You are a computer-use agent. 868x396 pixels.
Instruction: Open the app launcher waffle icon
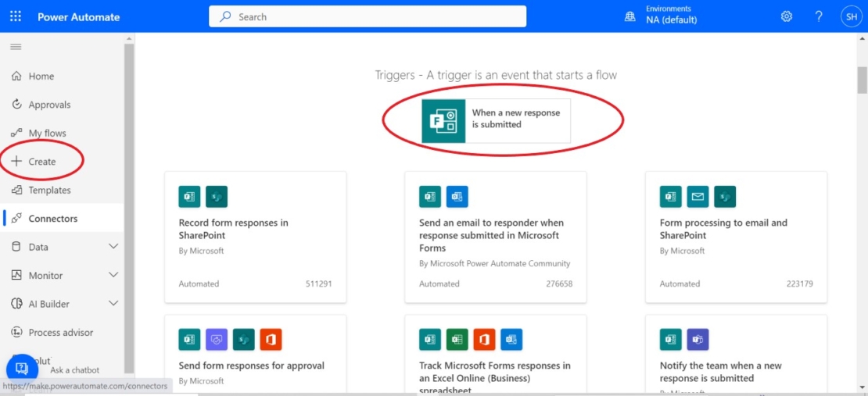click(x=16, y=16)
